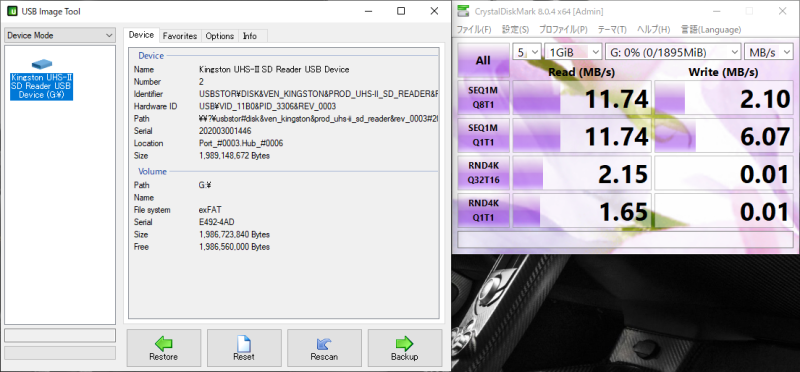Open the プロファイル(P) menu
Screen dimensions: 800x372
(x=563, y=30)
